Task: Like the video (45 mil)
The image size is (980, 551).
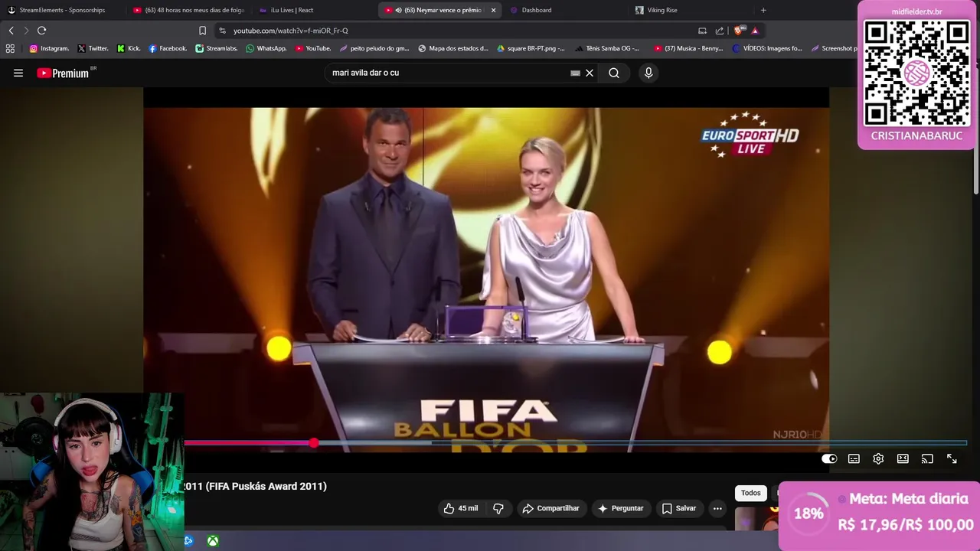Action: (x=461, y=508)
